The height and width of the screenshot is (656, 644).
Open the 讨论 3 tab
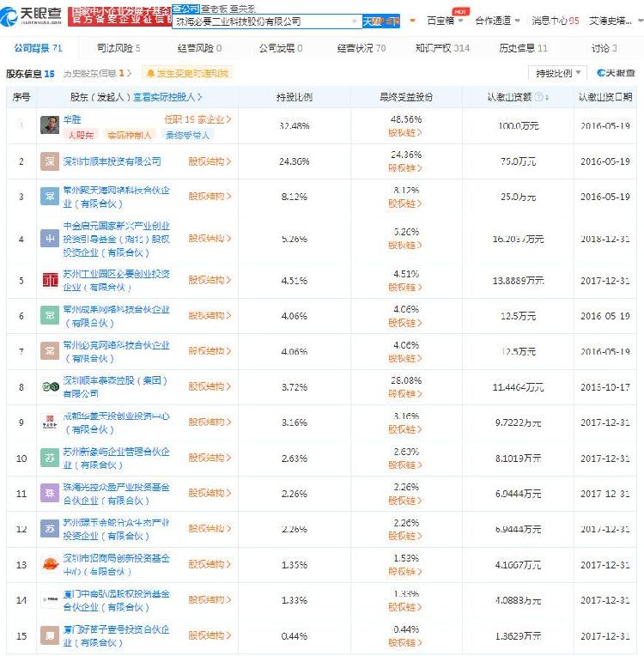604,48
